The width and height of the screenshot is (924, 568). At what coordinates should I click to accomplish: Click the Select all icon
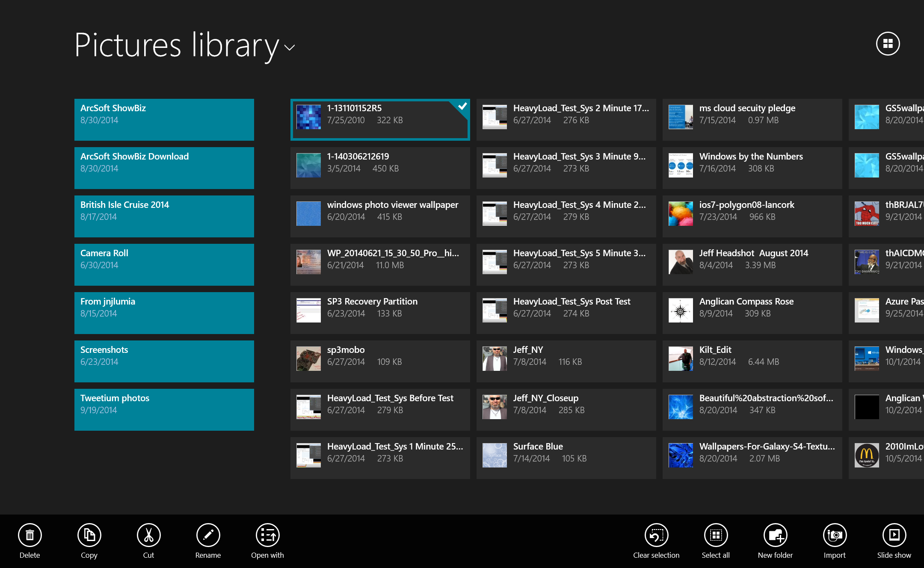(x=716, y=535)
